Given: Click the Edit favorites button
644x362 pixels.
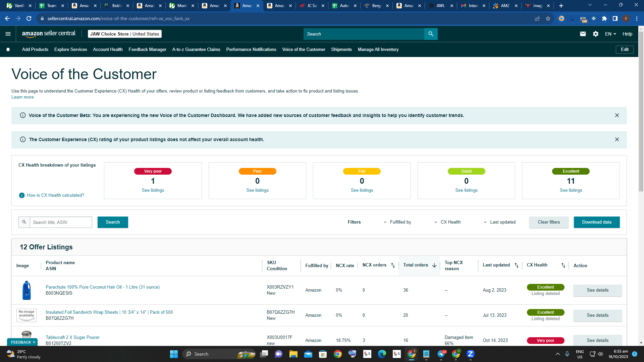Looking at the screenshot, I should 625,50.
